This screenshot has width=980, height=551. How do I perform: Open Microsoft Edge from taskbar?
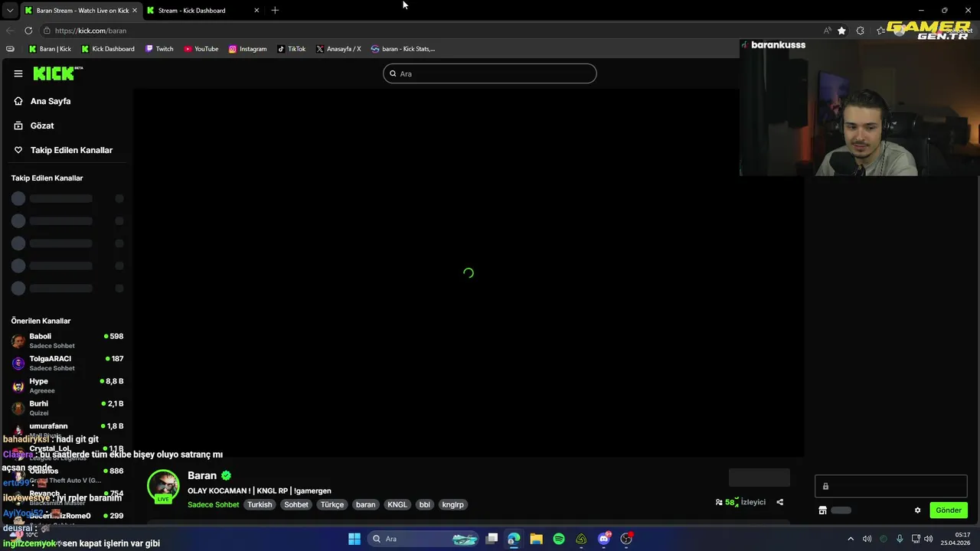pos(514,539)
